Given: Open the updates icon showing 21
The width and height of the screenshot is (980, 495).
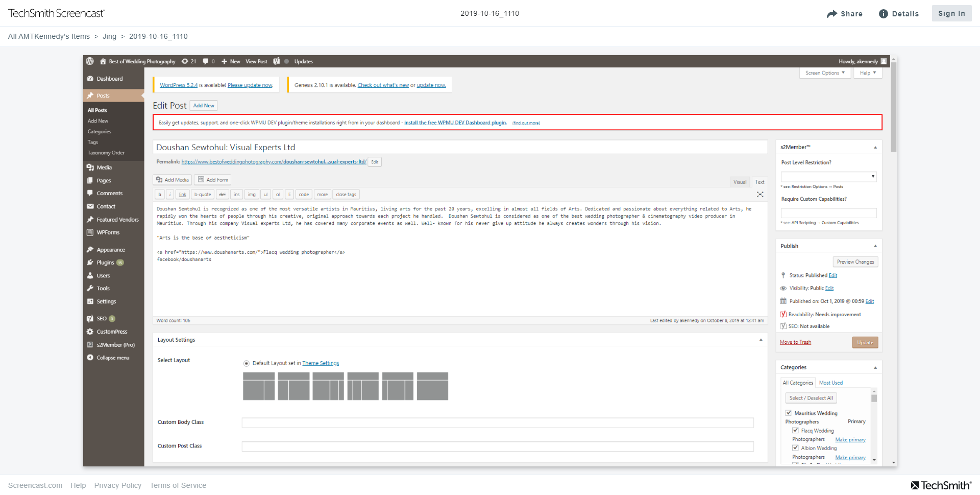Looking at the screenshot, I should (185, 61).
